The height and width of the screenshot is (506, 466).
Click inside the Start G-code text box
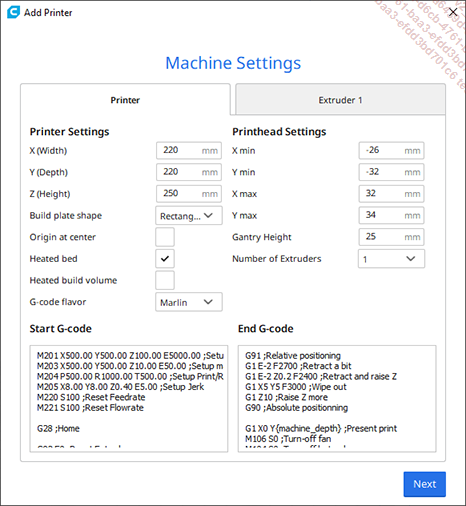coord(129,399)
